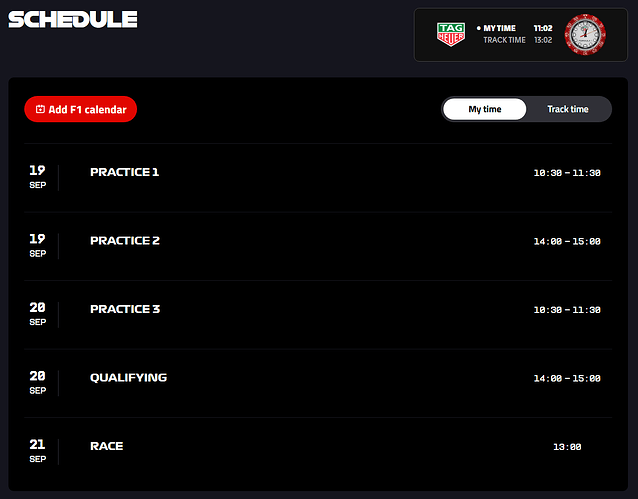
Task: Click the 20 SEP date for Qualifying
Action: click(37, 382)
